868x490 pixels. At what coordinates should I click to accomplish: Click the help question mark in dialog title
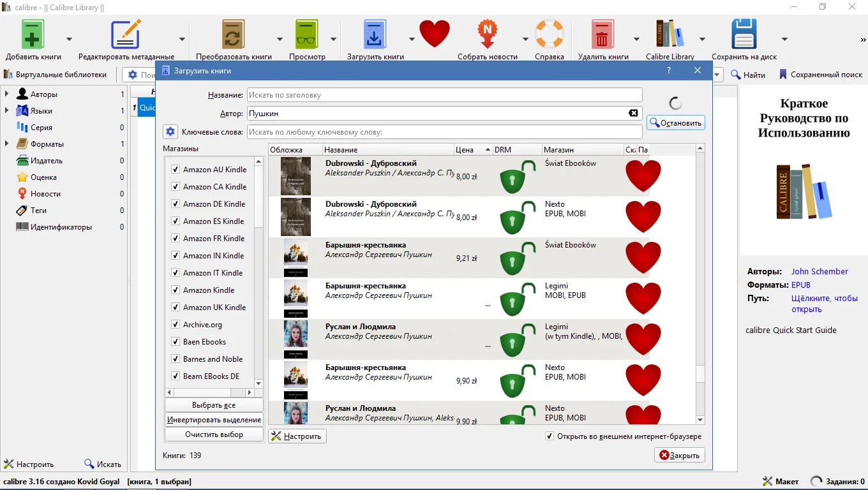tap(669, 70)
